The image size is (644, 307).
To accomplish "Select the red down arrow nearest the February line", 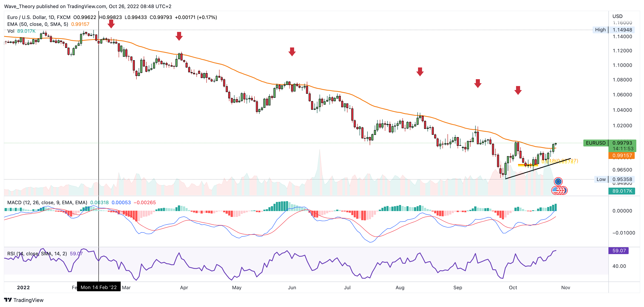I will click(111, 24).
